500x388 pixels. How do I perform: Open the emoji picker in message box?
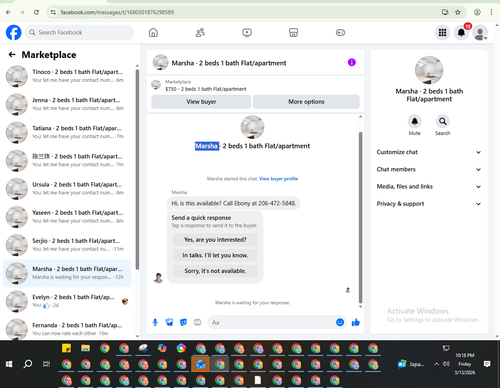(340, 322)
